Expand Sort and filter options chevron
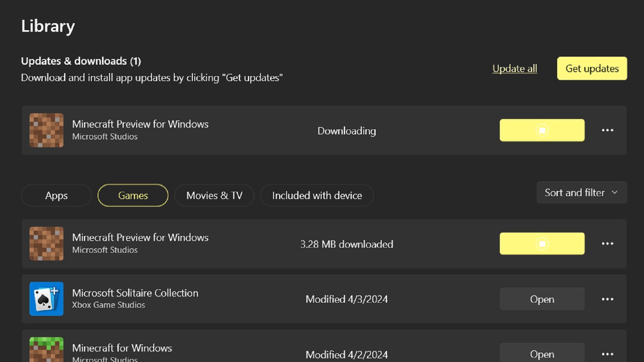Screen dimensions: 644x362 [x=615, y=192]
